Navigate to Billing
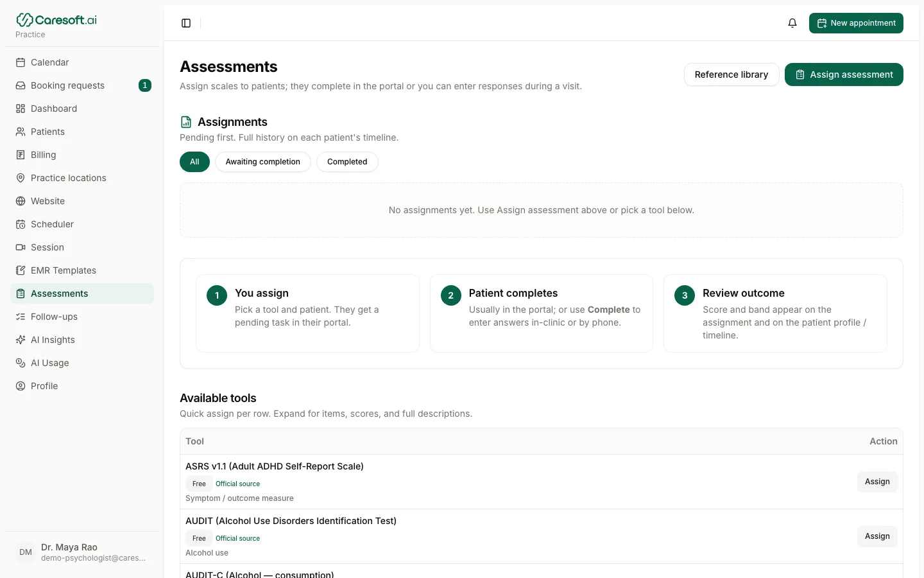This screenshot has width=924, height=578. (82, 155)
